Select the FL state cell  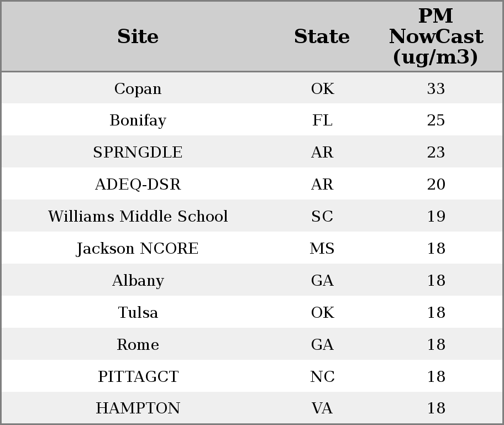322,120
